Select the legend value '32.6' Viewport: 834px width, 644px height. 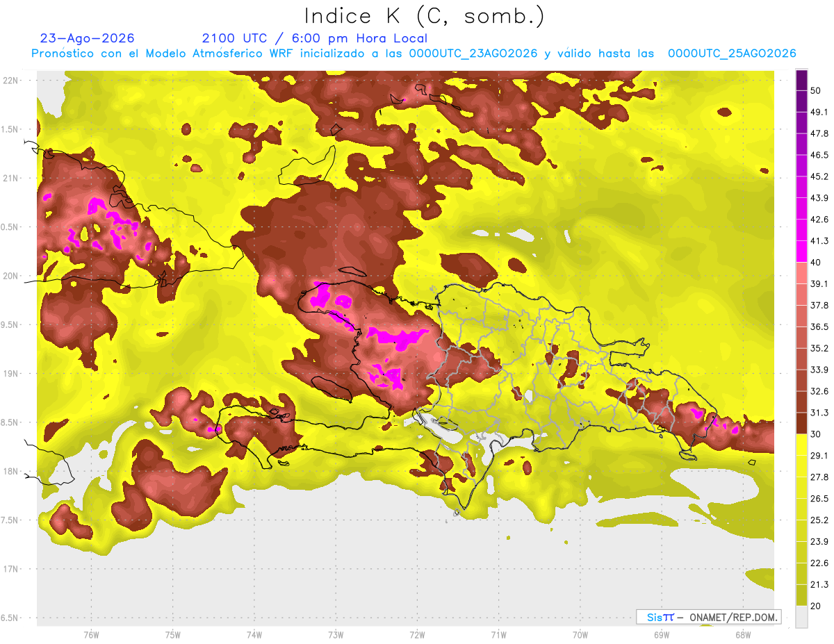pyautogui.click(x=819, y=391)
